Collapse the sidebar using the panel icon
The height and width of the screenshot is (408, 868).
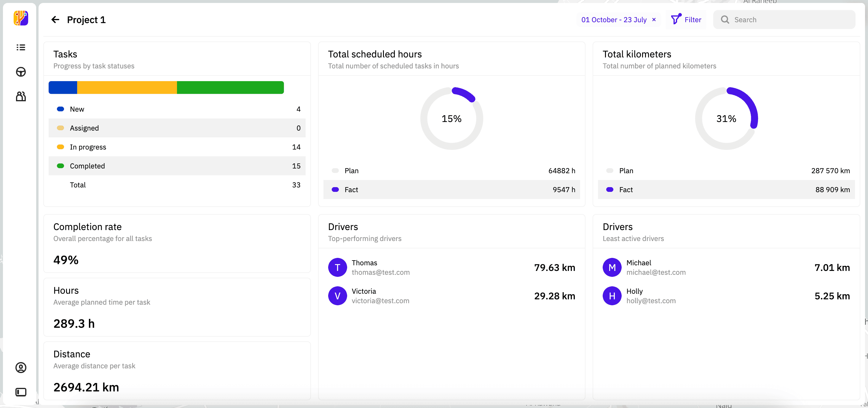point(21,391)
